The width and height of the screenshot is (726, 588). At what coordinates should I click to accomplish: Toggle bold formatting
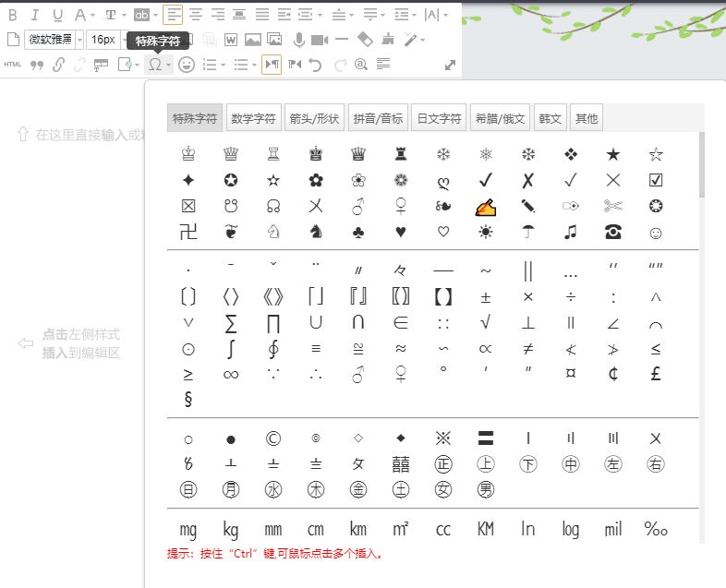click(x=13, y=15)
